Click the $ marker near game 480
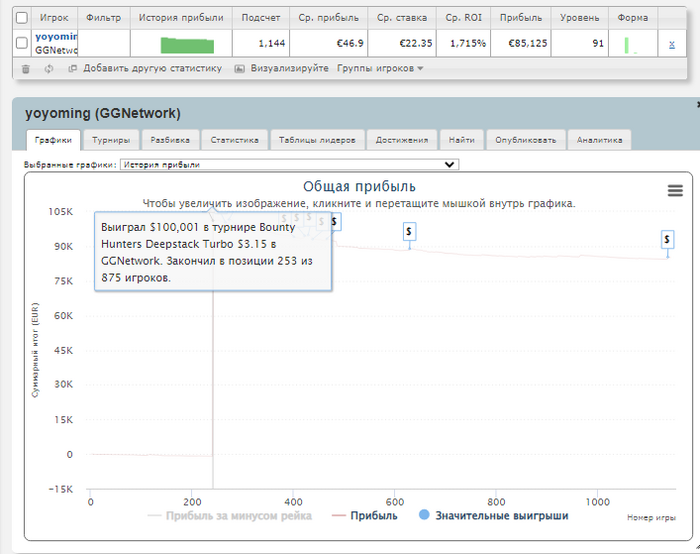 [334, 222]
